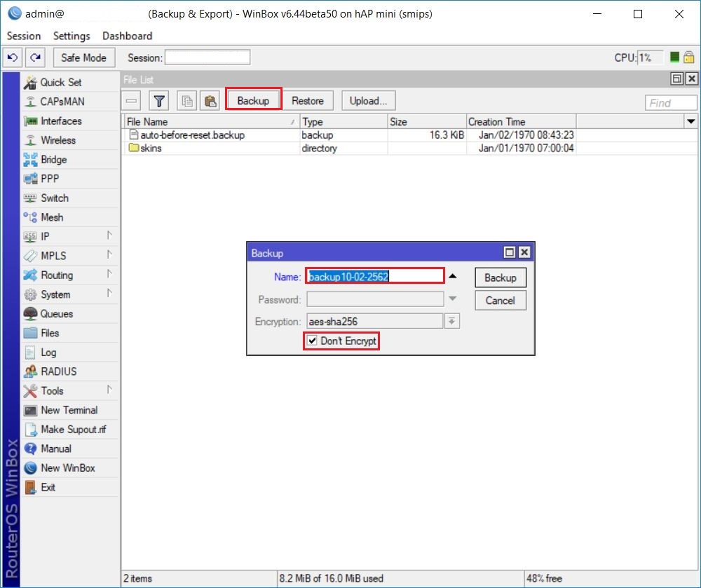701x588 pixels.
Task: Click the Upload... button
Action: [368, 100]
